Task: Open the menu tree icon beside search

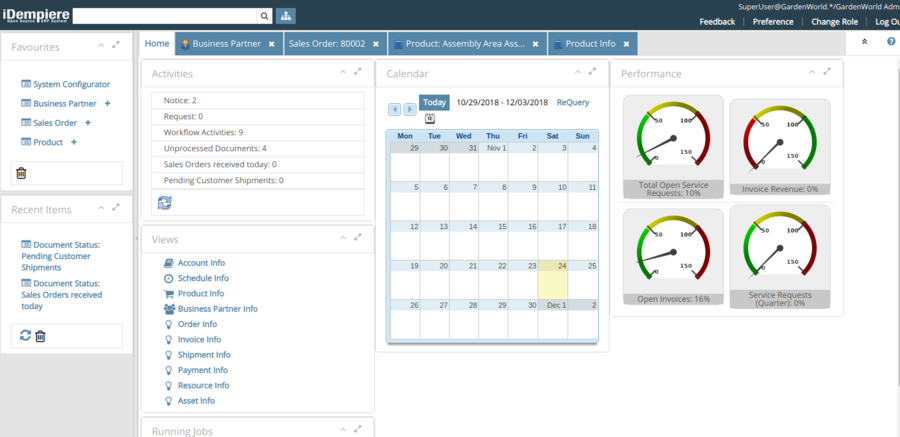Action: point(286,16)
